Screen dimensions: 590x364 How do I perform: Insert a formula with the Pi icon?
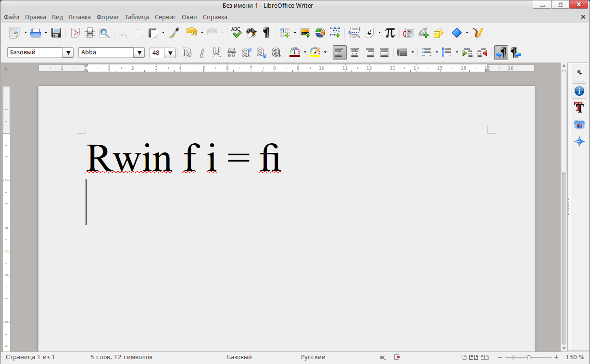pyautogui.click(x=390, y=33)
